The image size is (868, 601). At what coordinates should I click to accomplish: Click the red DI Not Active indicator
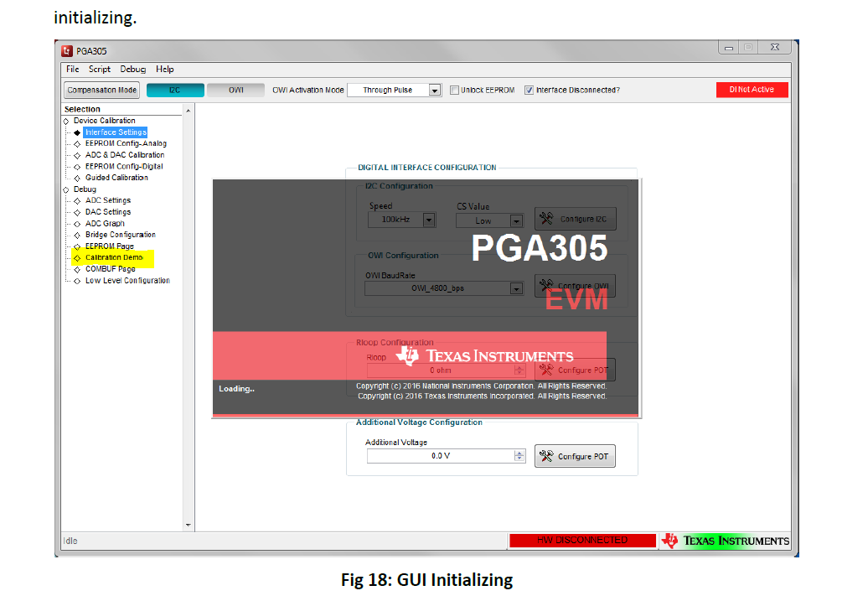click(752, 90)
